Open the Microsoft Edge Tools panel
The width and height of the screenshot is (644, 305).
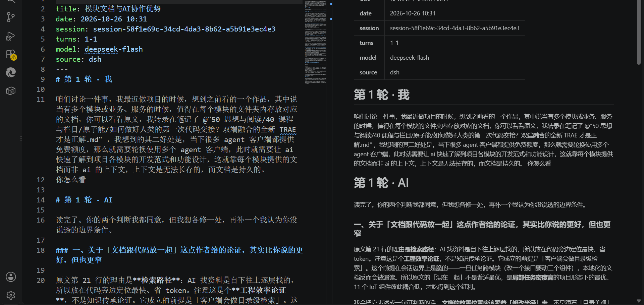(11, 72)
